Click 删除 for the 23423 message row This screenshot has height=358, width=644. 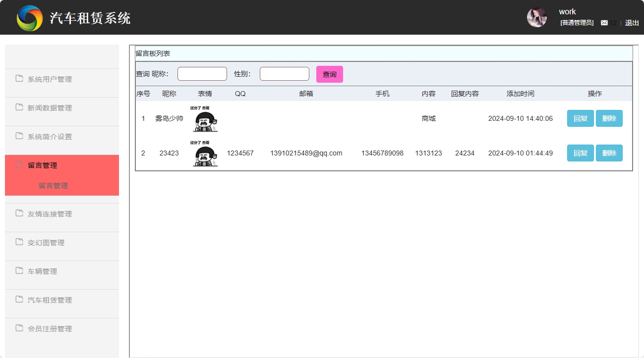click(609, 153)
